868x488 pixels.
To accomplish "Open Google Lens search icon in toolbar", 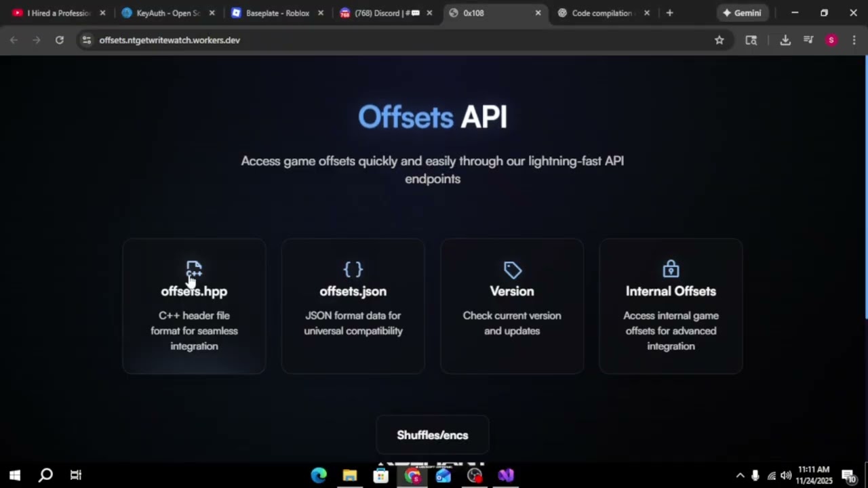I will (751, 40).
